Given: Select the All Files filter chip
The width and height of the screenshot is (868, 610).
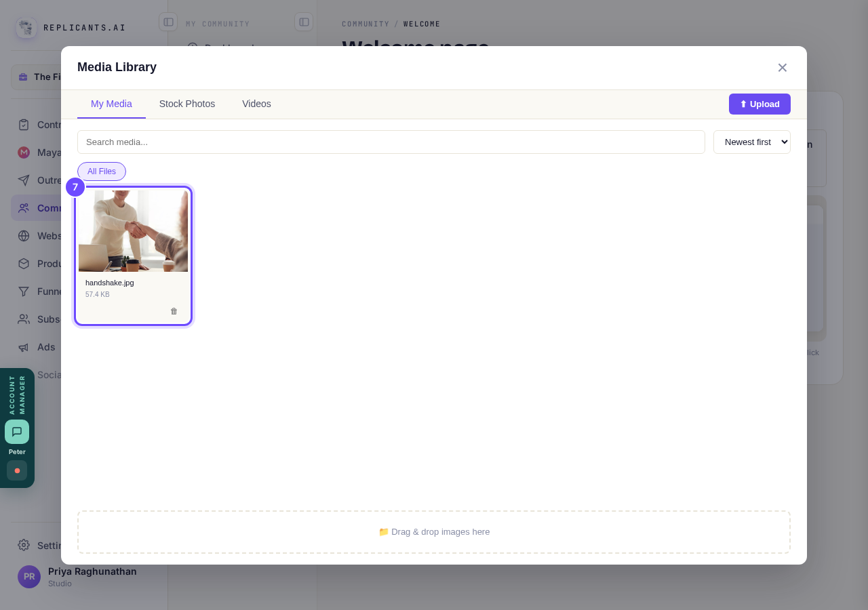Looking at the screenshot, I should [x=102, y=171].
